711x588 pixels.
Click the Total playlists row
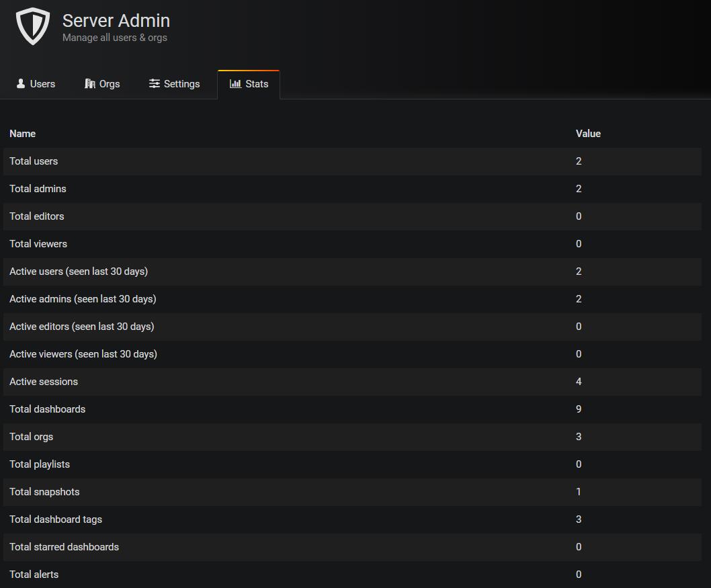(40, 464)
